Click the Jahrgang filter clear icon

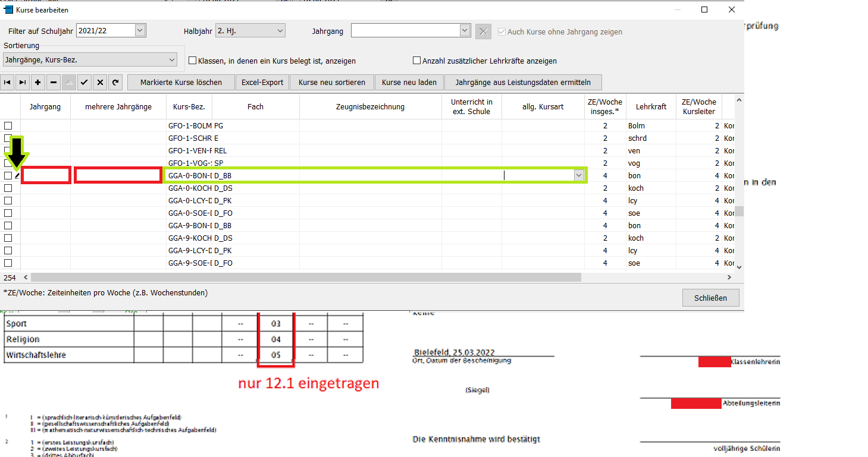pos(484,31)
